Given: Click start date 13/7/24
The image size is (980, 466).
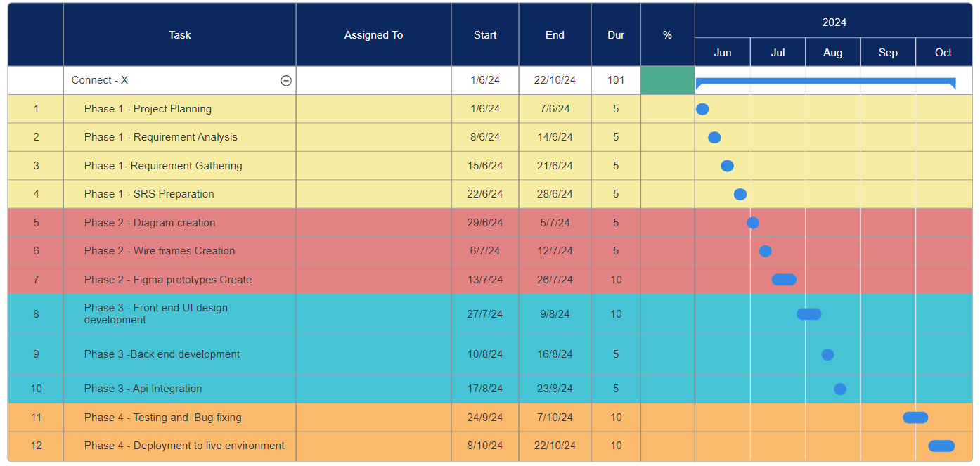Looking at the screenshot, I should pos(485,280).
